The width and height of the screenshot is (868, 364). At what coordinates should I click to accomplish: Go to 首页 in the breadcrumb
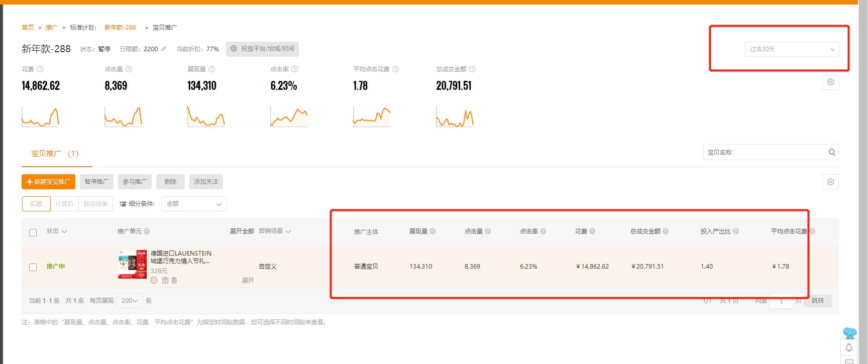tap(28, 28)
